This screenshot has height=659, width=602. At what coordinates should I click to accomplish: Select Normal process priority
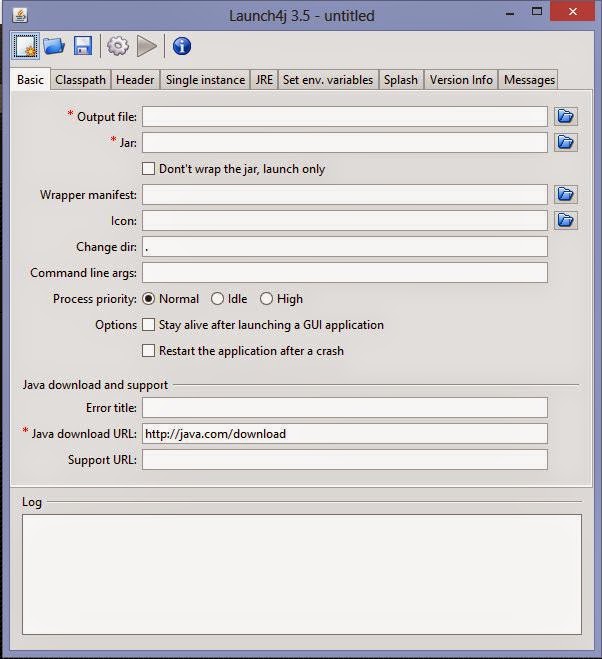click(148, 298)
